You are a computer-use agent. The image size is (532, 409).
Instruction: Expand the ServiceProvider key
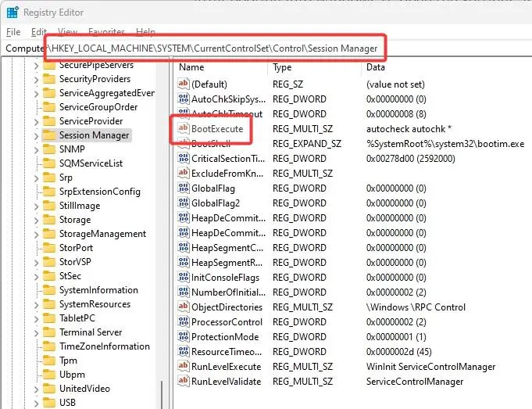tap(36, 122)
